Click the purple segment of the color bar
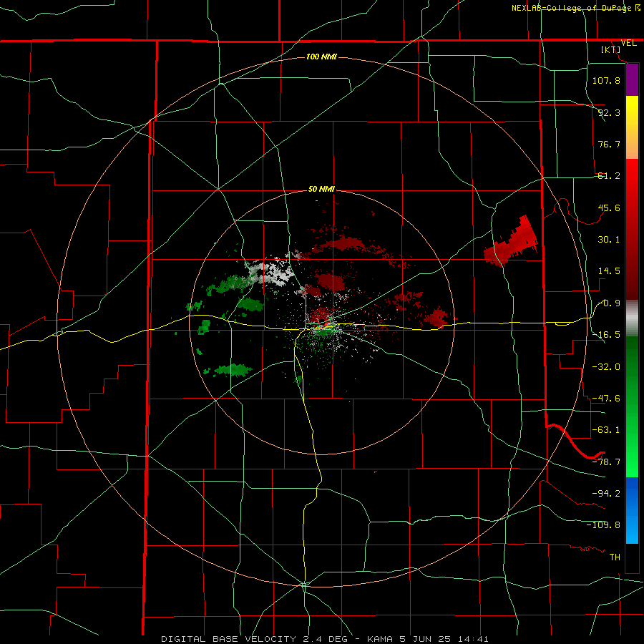 coord(632,79)
